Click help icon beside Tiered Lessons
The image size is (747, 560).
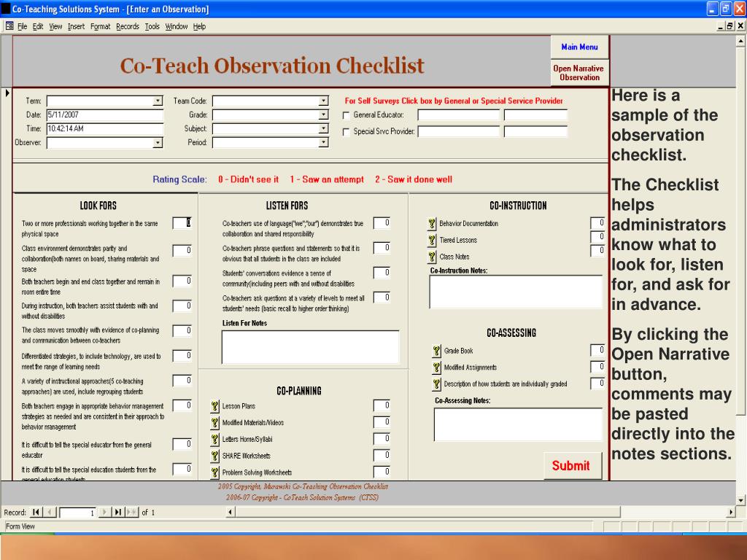[x=432, y=240]
